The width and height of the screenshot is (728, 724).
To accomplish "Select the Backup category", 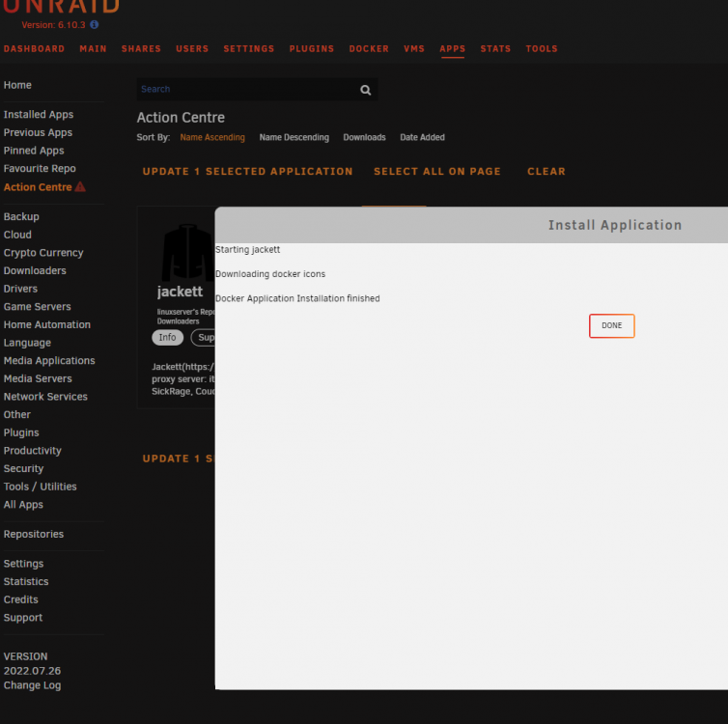I will (21, 217).
